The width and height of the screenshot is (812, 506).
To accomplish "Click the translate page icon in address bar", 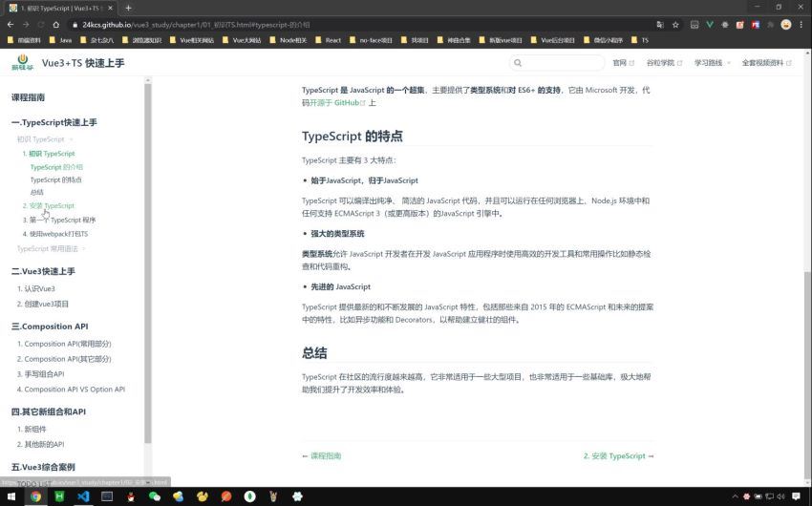I will 660,24.
